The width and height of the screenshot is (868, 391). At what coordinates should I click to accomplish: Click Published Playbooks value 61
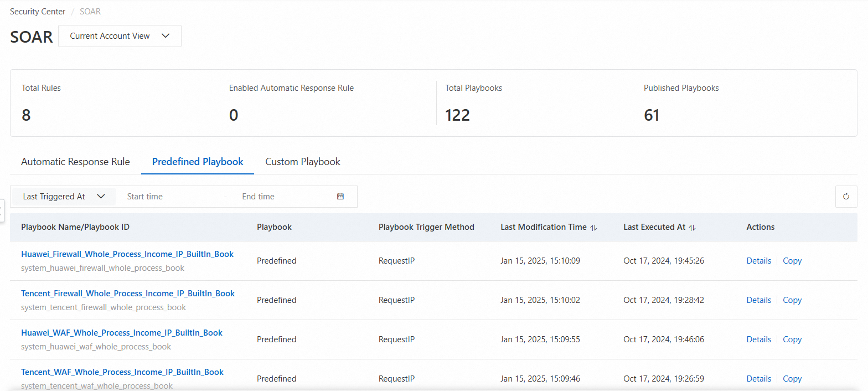(652, 115)
